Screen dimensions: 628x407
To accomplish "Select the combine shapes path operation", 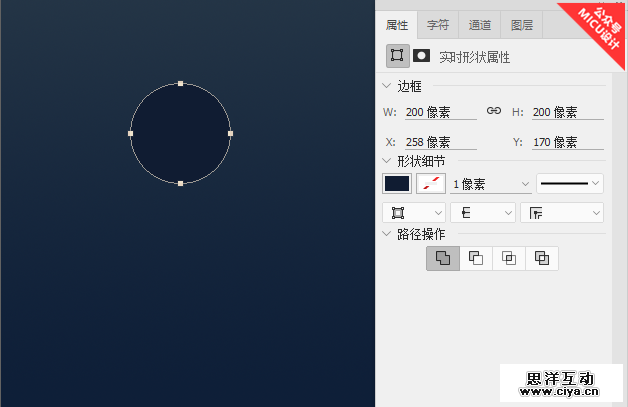I will (x=442, y=258).
